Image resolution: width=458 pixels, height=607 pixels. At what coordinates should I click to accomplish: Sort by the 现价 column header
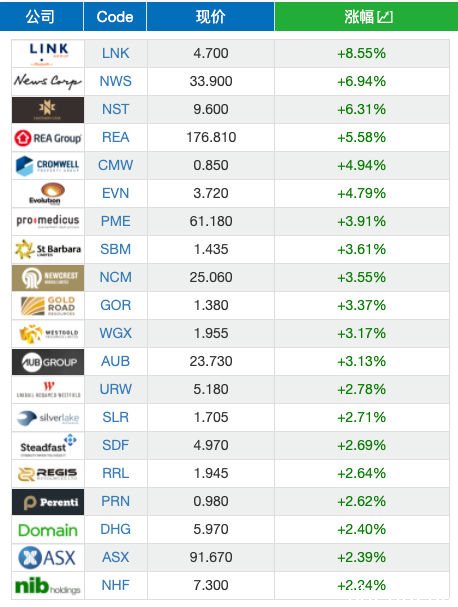211,16
